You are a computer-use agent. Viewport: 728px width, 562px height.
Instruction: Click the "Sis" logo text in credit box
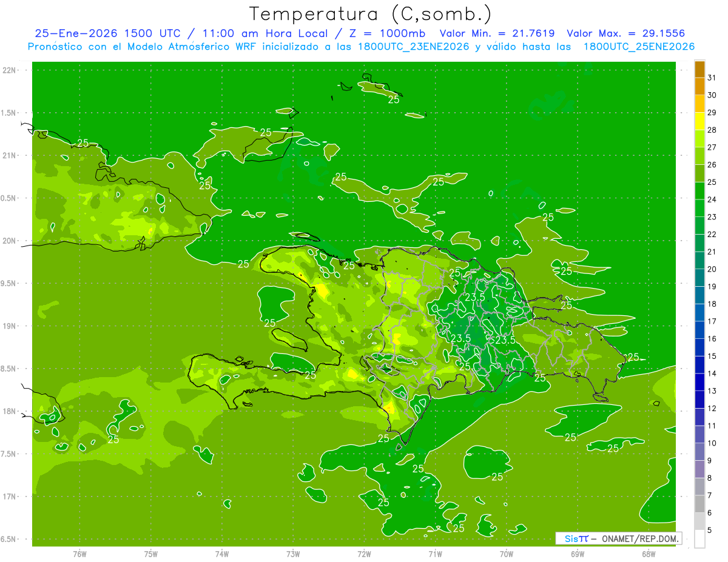click(571, 538)
